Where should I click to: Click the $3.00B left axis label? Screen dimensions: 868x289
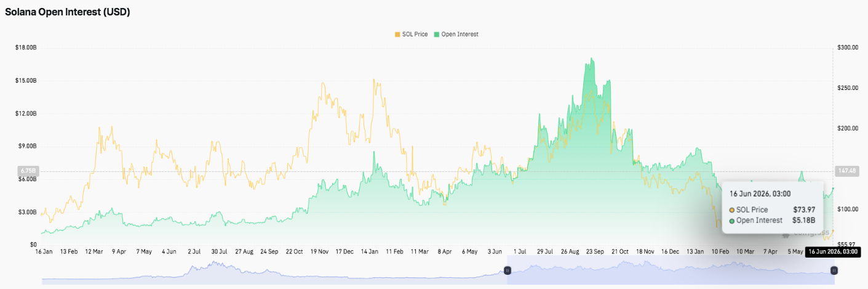[x=28, y=212]
